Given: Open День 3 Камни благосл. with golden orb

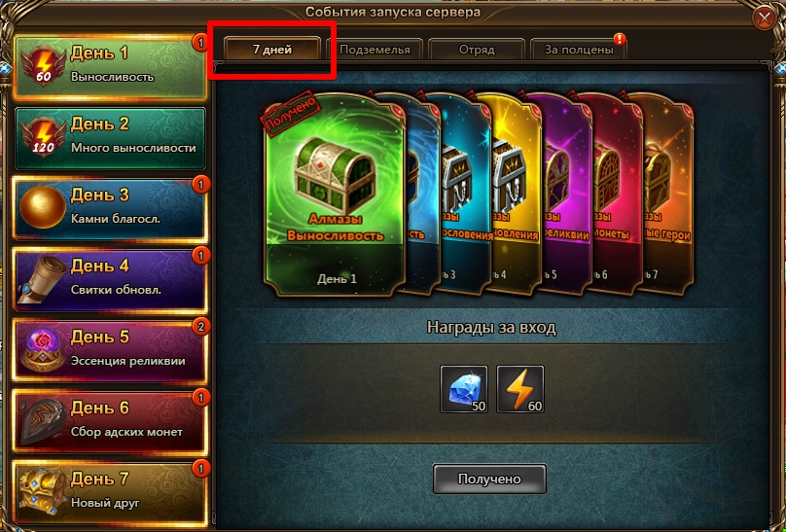Looking at the screenshot, I should tap(110, 209).
